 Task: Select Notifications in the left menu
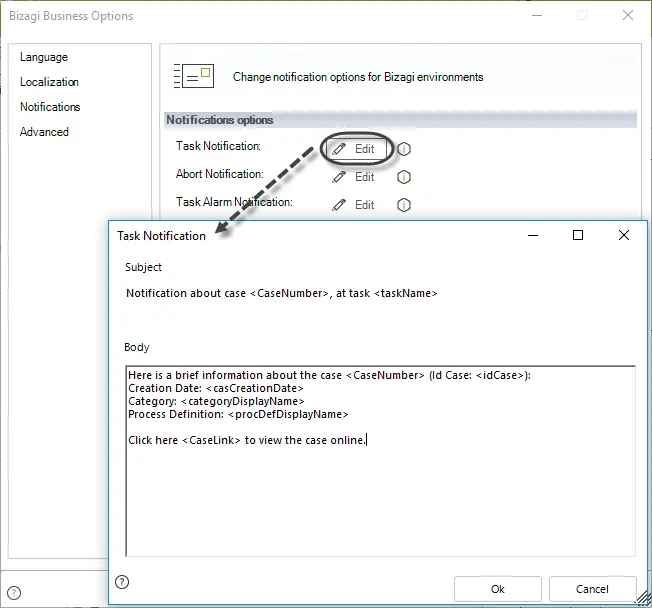pos(50,107)
